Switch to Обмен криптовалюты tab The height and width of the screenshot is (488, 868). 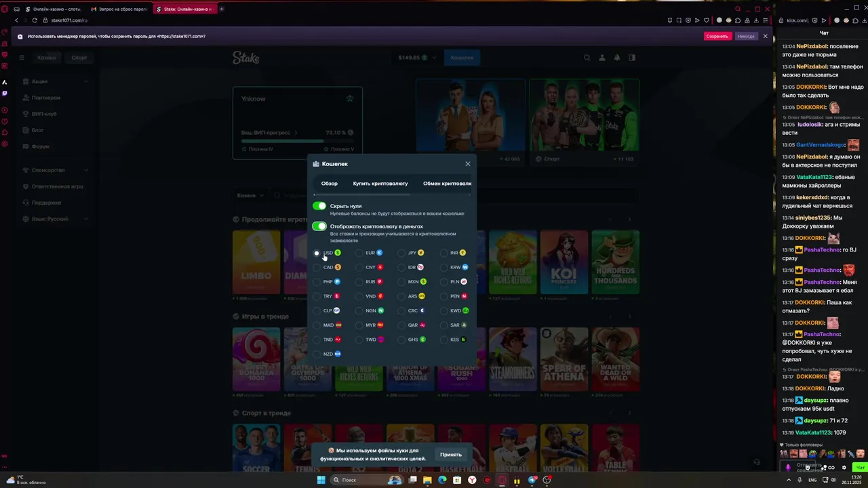tap(447, 184)
